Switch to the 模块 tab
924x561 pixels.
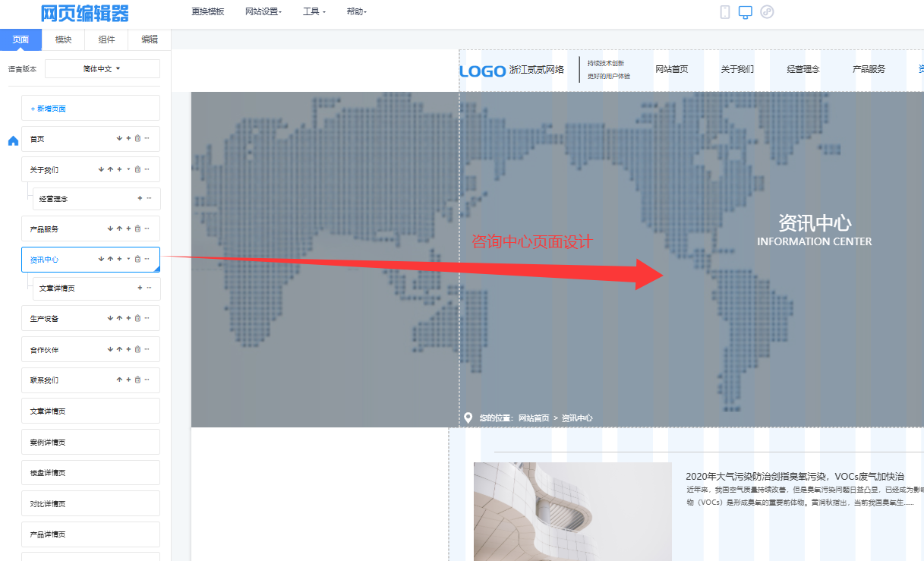[64, 39]
